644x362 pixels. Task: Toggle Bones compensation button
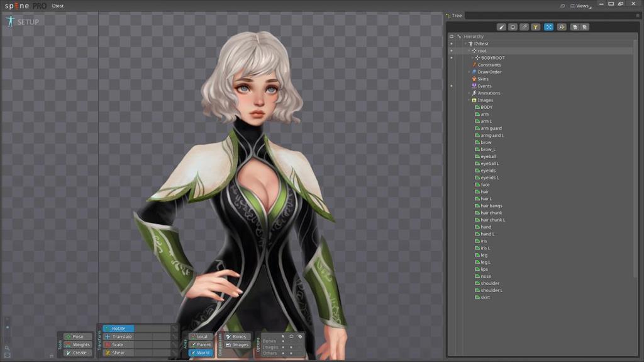click(236, 336)
